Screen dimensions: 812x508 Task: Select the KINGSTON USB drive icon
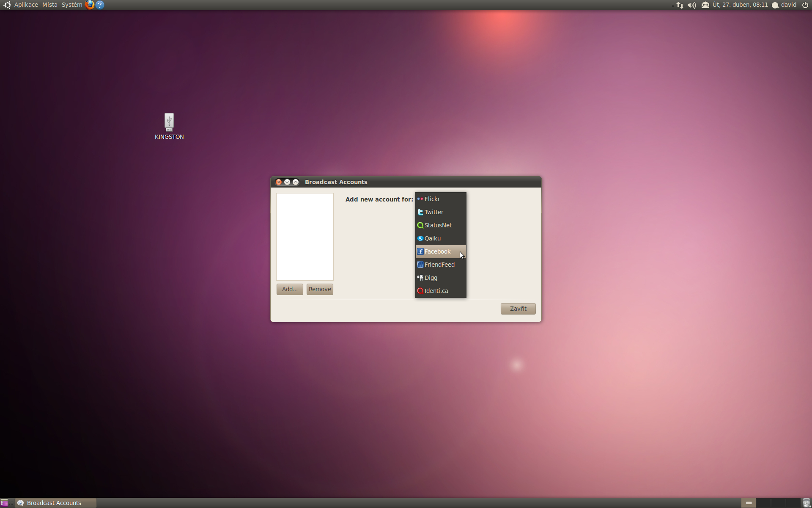coord(169,126)
